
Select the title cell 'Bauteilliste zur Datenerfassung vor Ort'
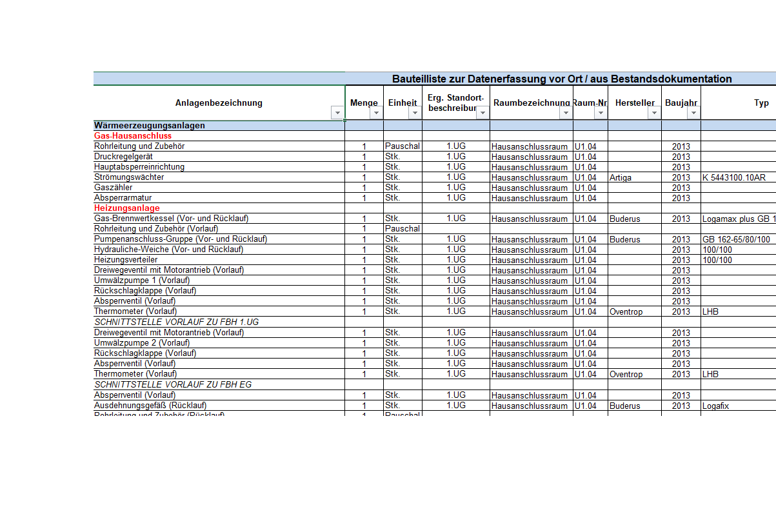[561, 79]
